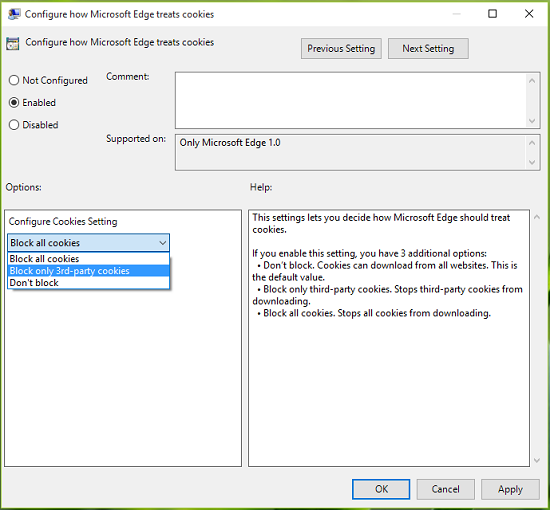
Task: Apply the cookie policy changes
Action: click(510, 489)
